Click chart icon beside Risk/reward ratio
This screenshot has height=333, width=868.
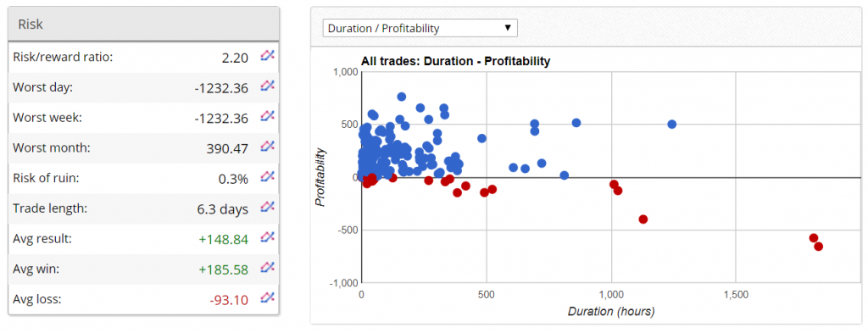pos(267,55)
